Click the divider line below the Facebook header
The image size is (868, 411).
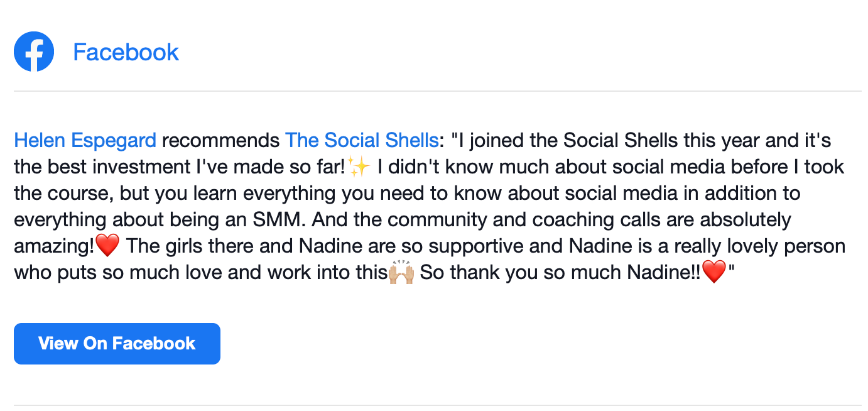pyautogui.click(x=437, y=91)
